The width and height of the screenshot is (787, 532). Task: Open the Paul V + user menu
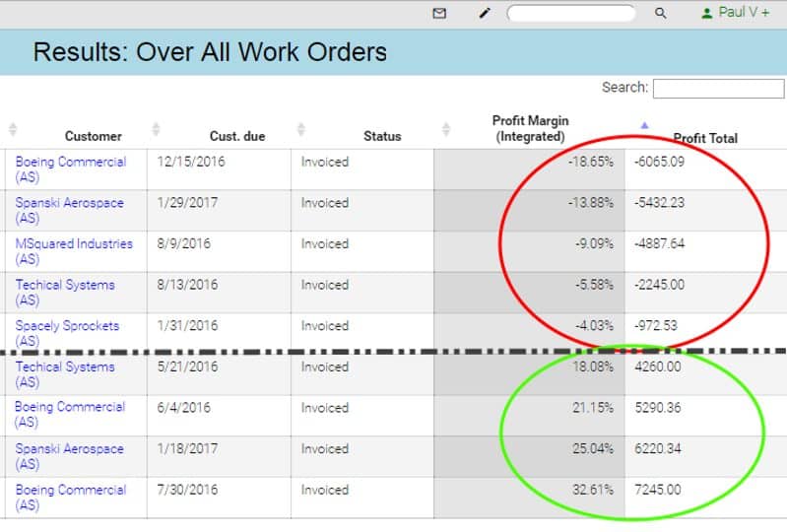pyautogui.click(x=736, y=13)
